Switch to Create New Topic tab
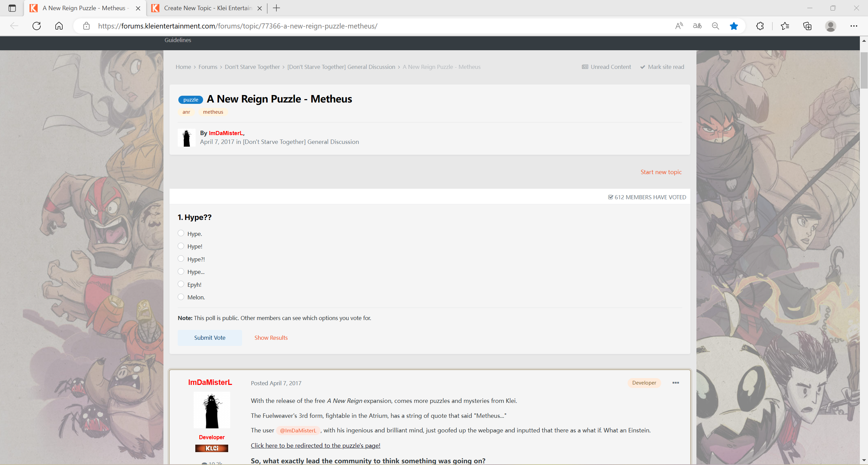The image size is (868, 465). click(x=207, y=8)
